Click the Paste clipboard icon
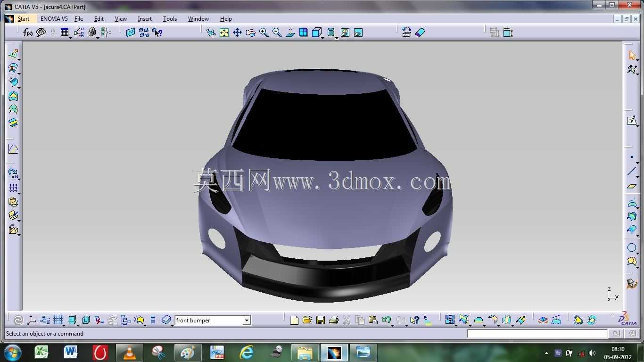Image resolution: width=644 pixels, height=362 pixels. point(373,321)
